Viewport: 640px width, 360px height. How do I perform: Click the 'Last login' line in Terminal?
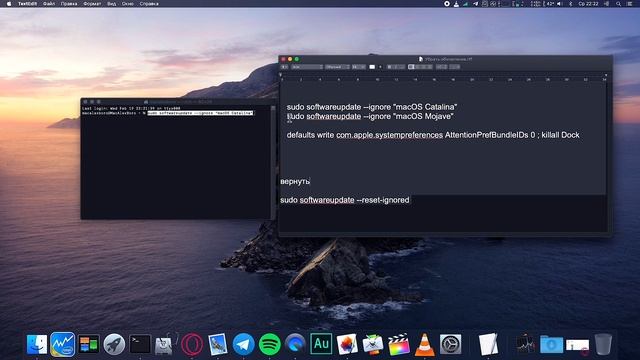[131, 109]
